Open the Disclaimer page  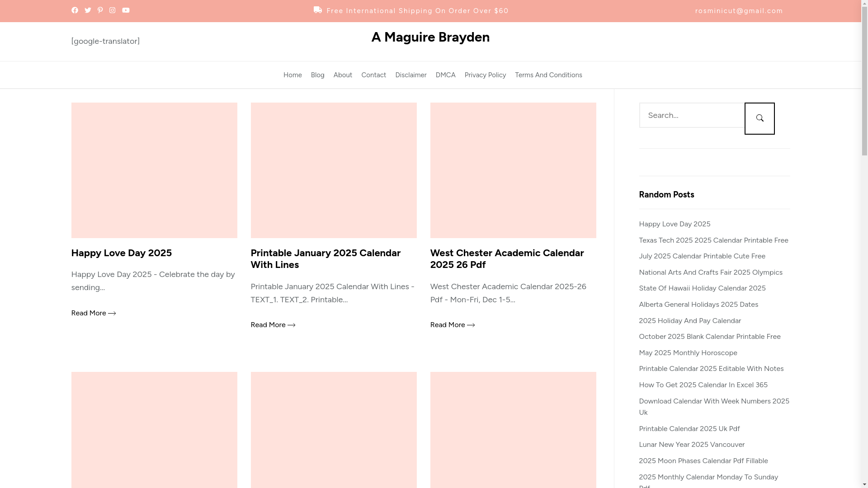tap(411, 75)
